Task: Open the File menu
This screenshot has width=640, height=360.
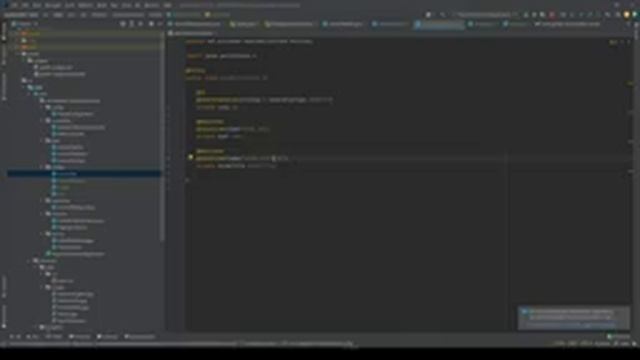Action: (x=15, y=5)
